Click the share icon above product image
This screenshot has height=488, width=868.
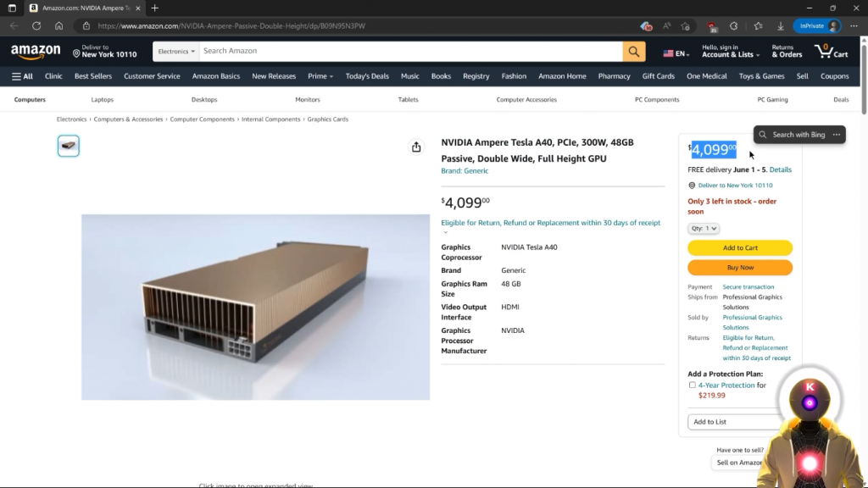pyautogui.click(x=416, y=147)
